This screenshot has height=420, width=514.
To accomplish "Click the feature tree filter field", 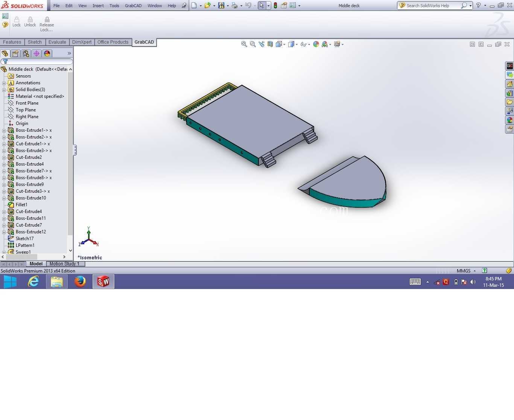I will pos(36,61).
